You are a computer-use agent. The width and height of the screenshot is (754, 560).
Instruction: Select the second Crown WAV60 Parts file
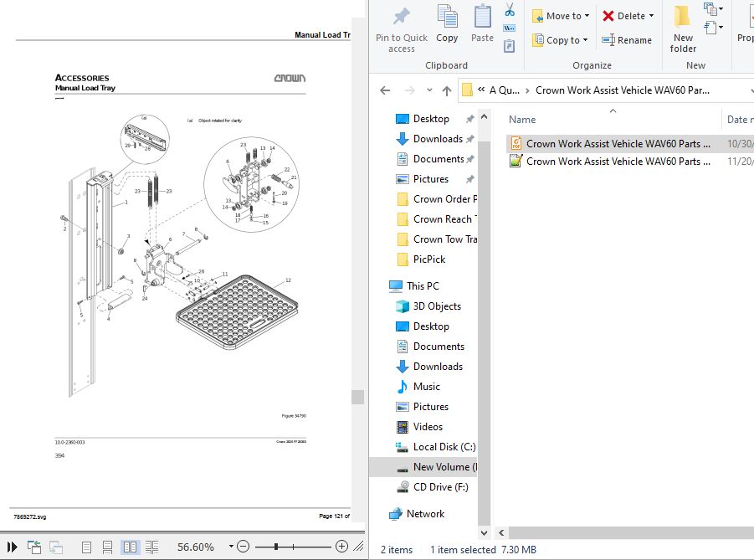pos(618,162)
